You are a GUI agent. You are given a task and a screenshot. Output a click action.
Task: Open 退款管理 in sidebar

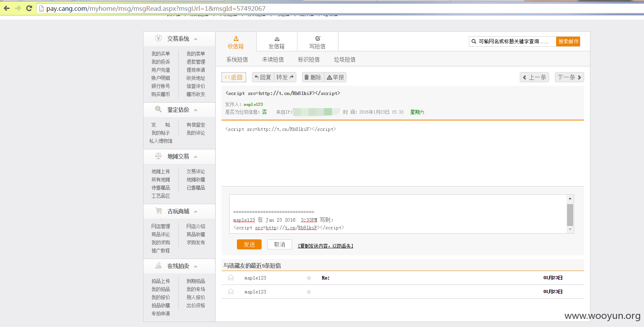[x=196, y=62]
